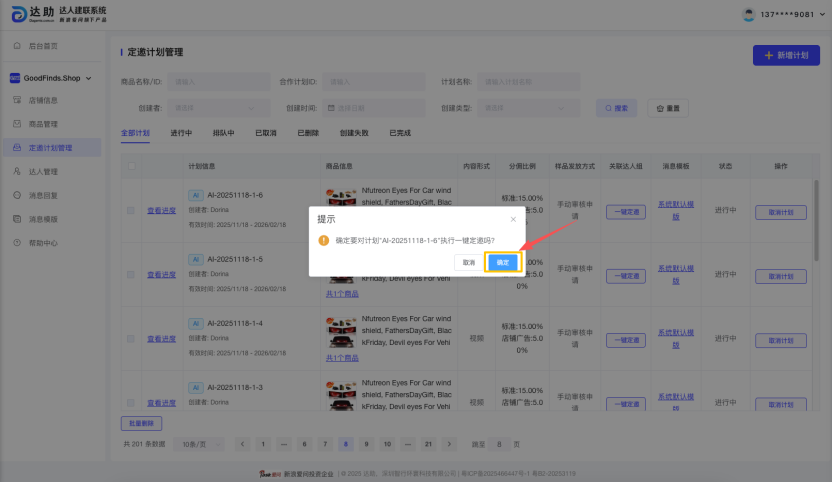Check the box for plan AI-20251118-1-6
The height and width of the screenshot is (482, 832).
click(130, 210)
